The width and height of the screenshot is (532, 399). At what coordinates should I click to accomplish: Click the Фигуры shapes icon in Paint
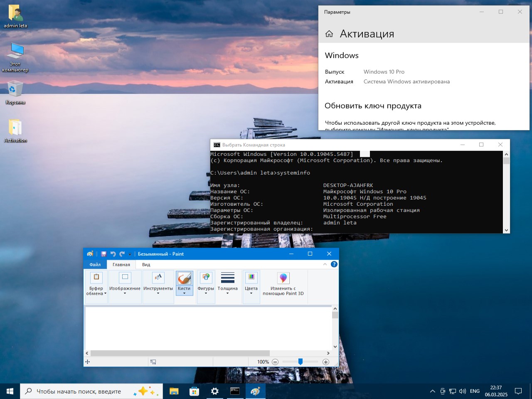click(x=206, y=278)
